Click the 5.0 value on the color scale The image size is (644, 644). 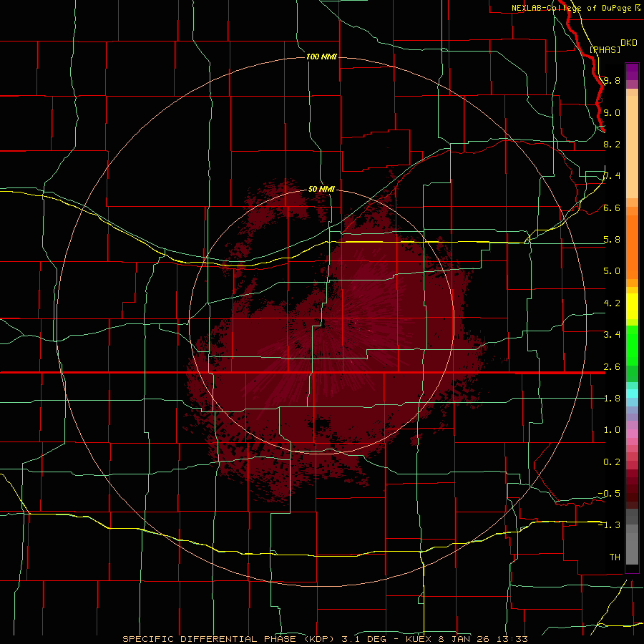pyautogui.click(x=612, y=271)
